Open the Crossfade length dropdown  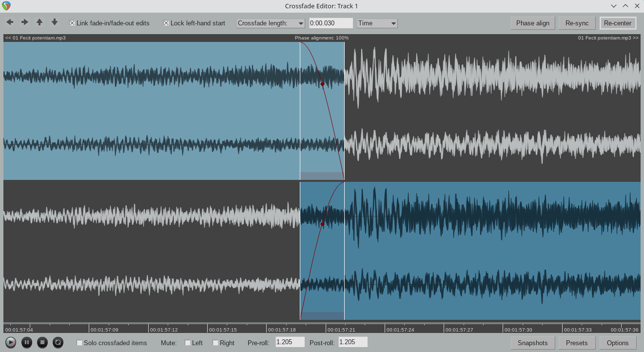click(x=271, y=23)
